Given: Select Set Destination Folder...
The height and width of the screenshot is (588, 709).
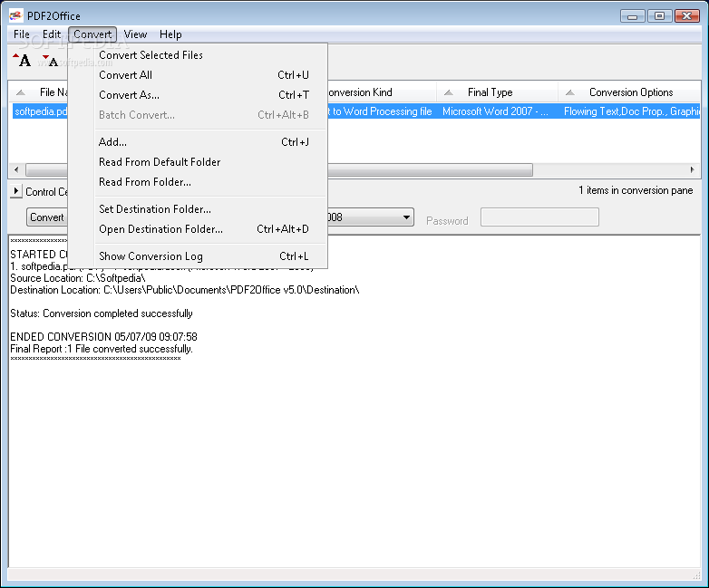Looking at the screenshot, I should (198, 208).
